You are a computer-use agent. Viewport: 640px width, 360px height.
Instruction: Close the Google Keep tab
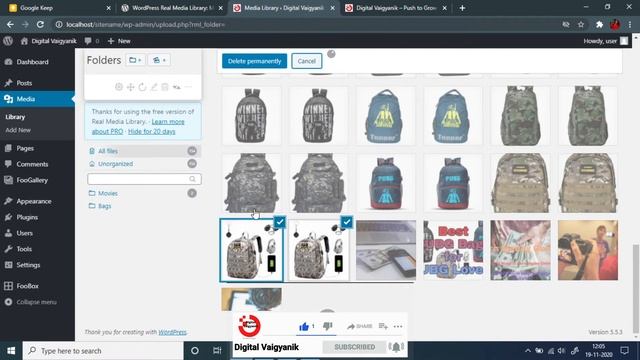108,8
